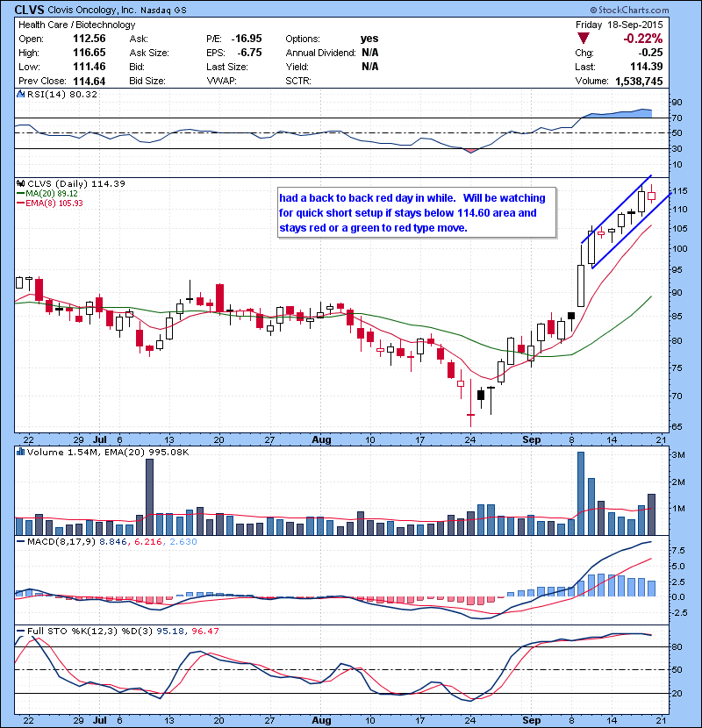Click the candlestick icon beside CLVS (Daily)
The height and width of the screenshot is (728, 702).
click(x=21, y=184)
